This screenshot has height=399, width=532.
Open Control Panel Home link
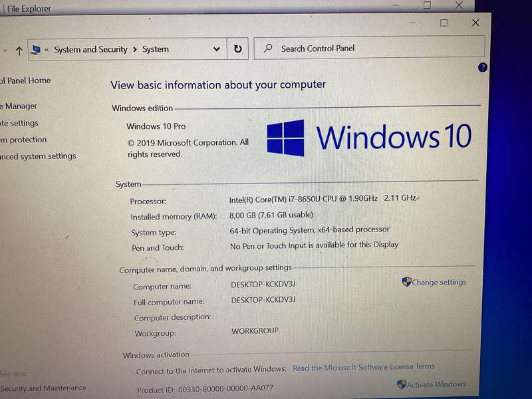click(x=25, y=80)
